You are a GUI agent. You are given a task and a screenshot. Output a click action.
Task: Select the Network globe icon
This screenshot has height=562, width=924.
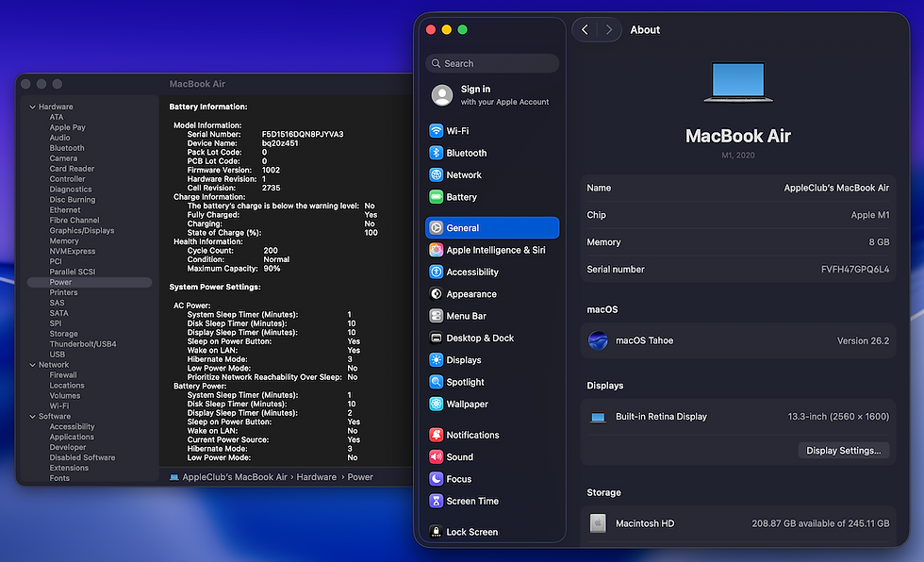click(436, 175)
